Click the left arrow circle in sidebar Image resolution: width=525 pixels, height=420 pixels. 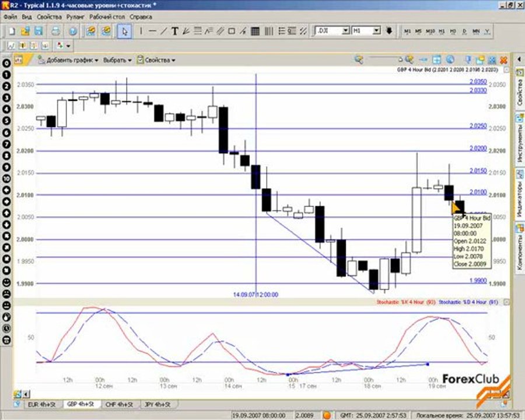[x=6, y=190]
